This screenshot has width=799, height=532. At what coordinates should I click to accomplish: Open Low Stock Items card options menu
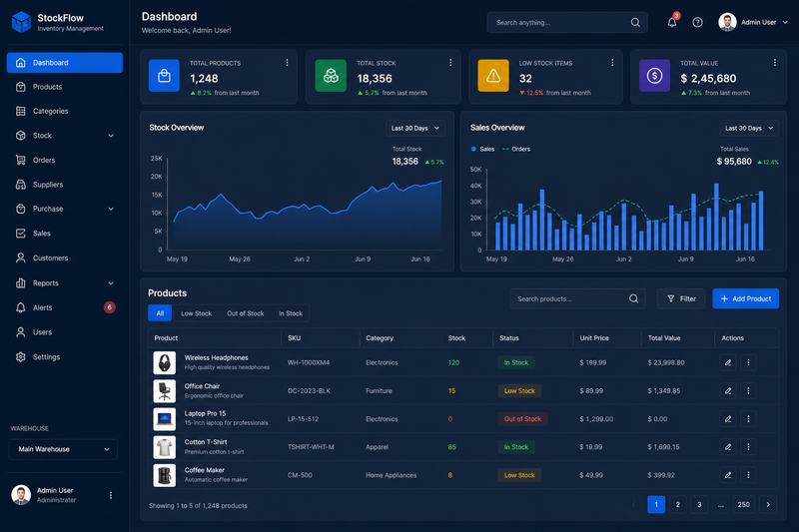612,63
